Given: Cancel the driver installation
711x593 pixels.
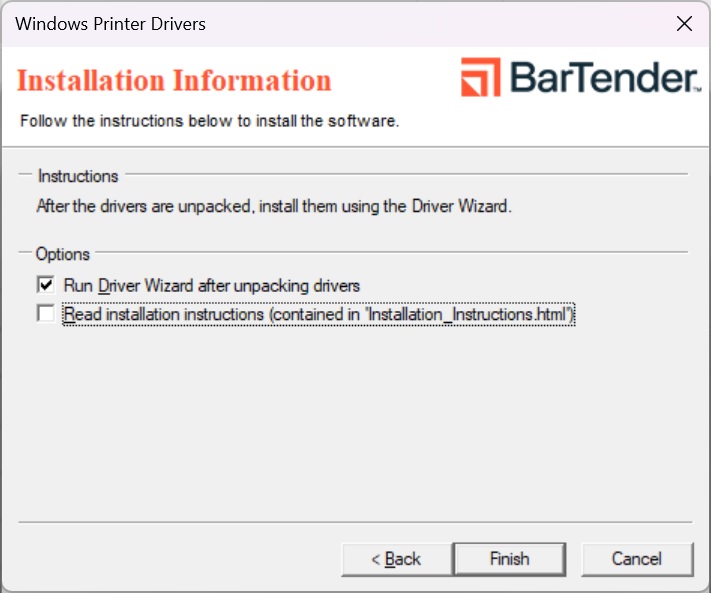Looking at the screenshot, I should coord(637,559).
